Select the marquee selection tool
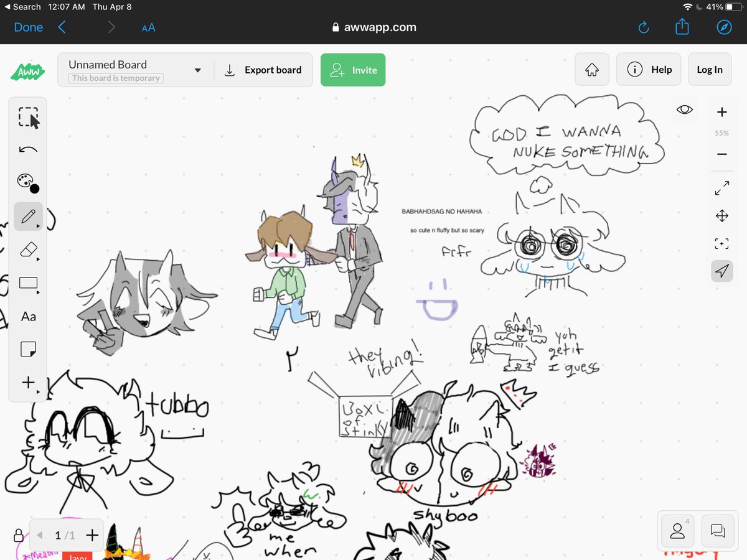The width and height of the screenshot is (747, 560). pyautogui.click(x=28, y=118)
